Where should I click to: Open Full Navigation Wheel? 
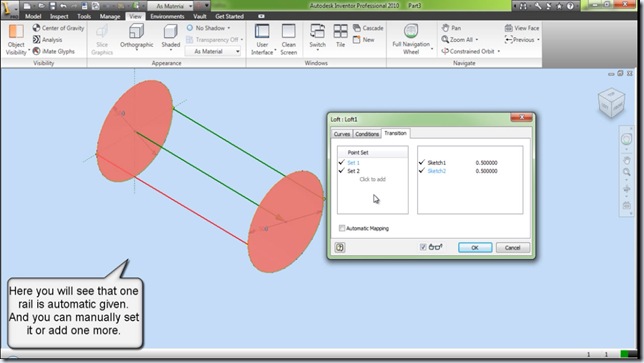411,39
